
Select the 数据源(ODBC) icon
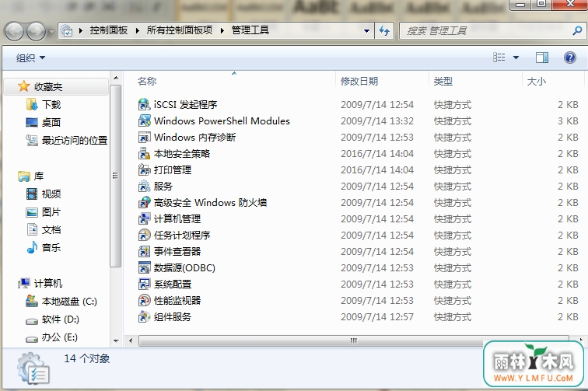coord(145,267)
